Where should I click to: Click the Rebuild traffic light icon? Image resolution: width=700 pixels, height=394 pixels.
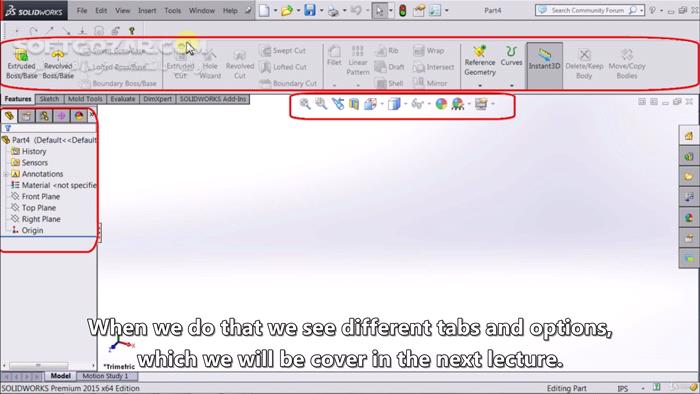[402, 10]
